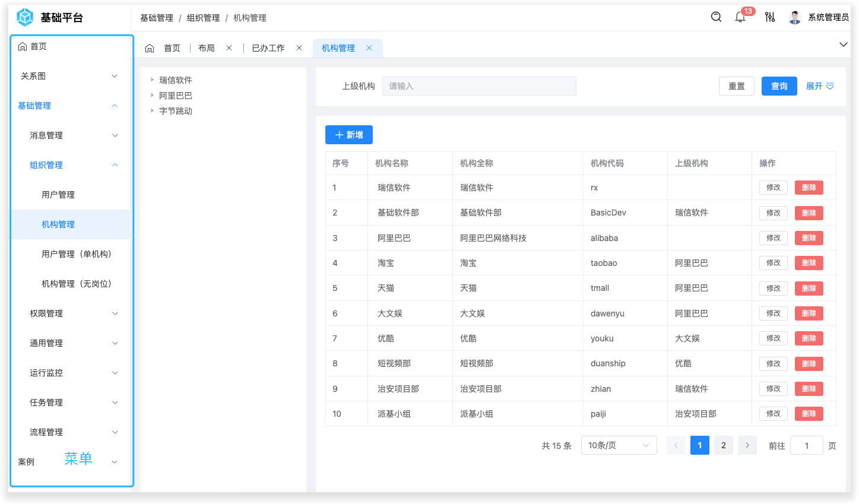Expand the 权限管理 submenu

coord(70,313)
